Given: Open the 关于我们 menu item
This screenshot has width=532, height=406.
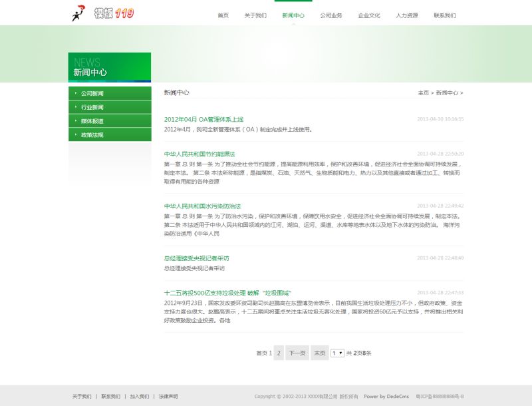Looking at the screenshot, I should (255, 15).
